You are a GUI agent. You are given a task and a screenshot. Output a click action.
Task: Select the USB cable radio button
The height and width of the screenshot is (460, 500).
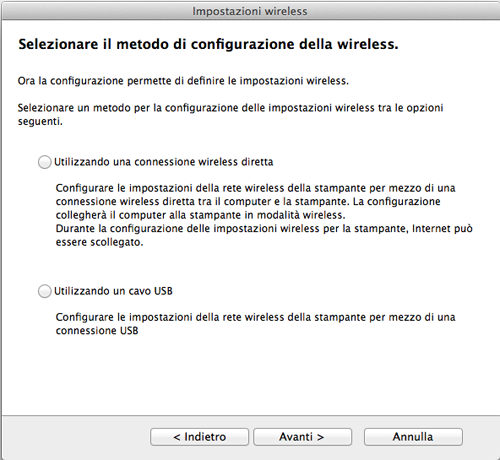pos(44,291)
